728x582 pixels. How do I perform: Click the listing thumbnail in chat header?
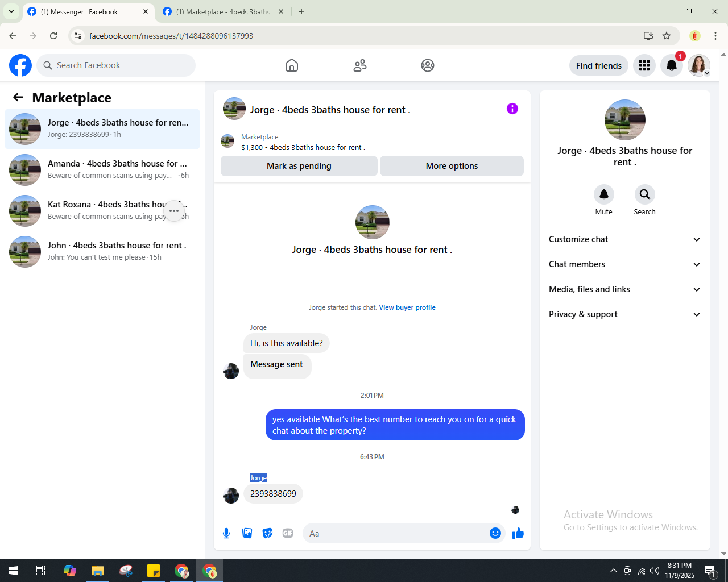(234, 109)
